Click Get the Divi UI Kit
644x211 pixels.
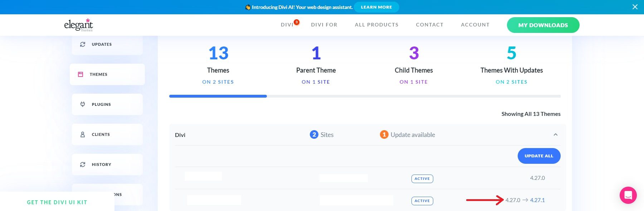pos(57,202)
